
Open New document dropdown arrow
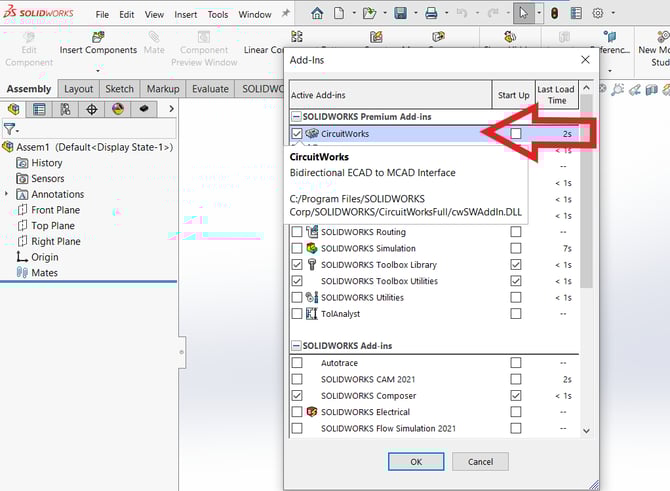[354, 13]
